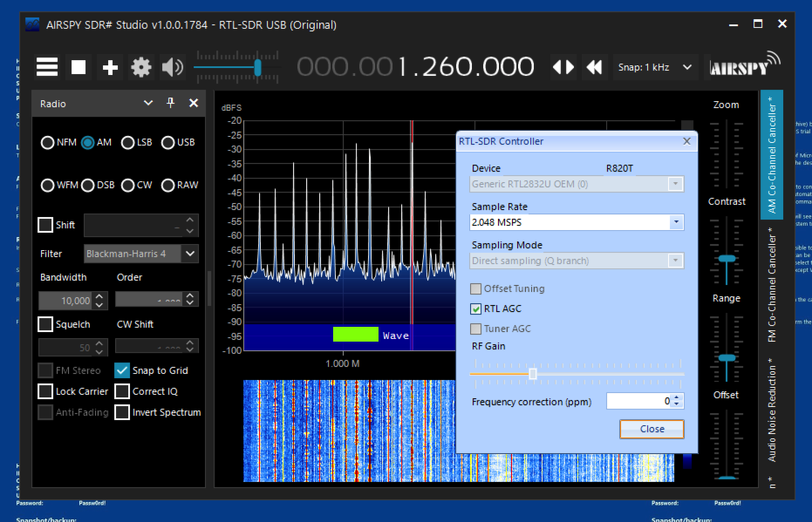Click the RF Gain slider
This screenshot has width=812, height=522.
tap(533, 374)
